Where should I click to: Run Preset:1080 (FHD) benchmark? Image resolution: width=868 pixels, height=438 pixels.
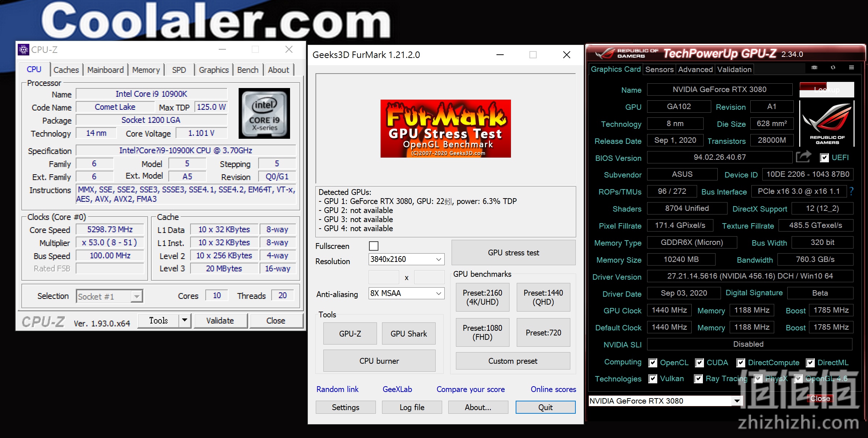[482, 333]
